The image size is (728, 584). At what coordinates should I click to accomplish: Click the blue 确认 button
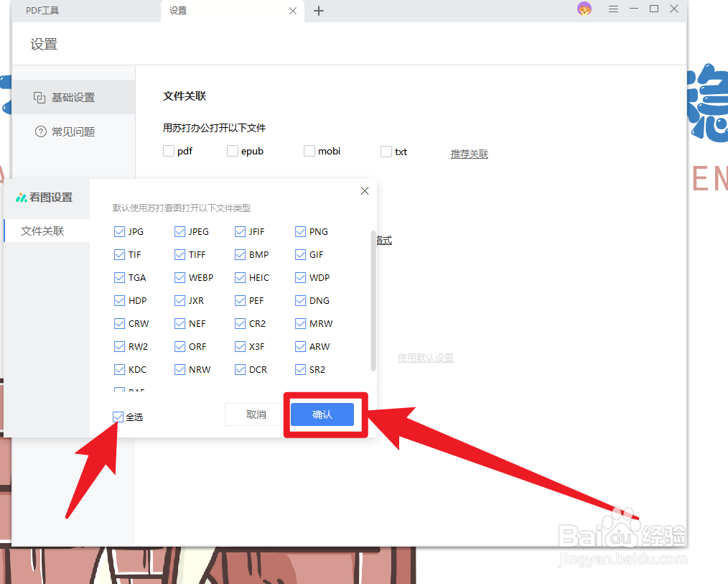pos(322,414)
